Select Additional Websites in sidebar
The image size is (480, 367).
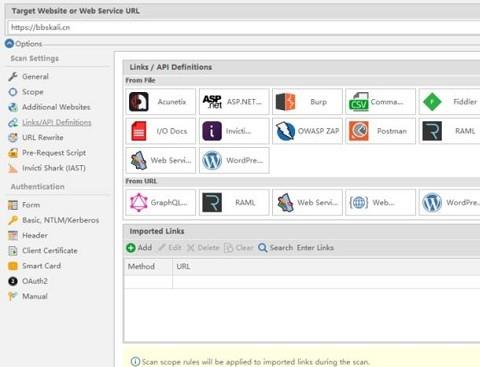(x=56, y=107)
